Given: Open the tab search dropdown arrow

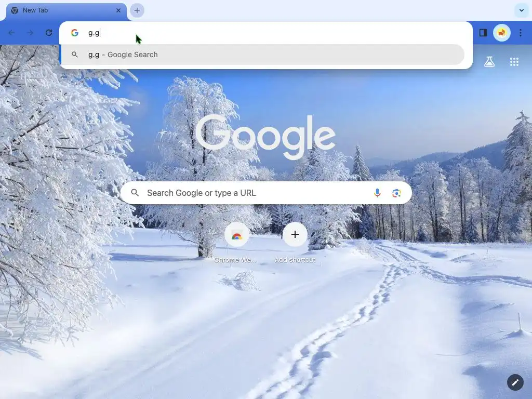Looking at the screenshot, I should pyautogui.click(x=522, y=10).
